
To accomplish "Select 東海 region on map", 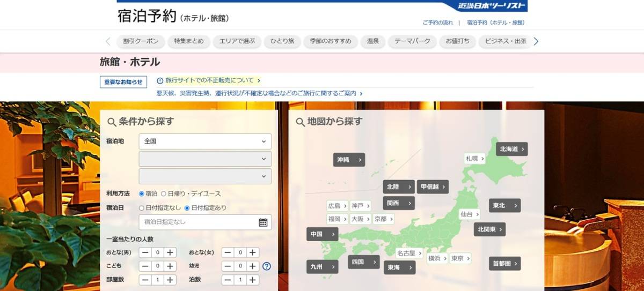I will click(399, 267).
